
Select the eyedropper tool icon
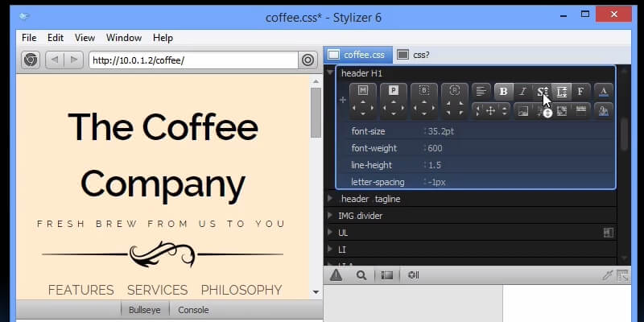coord(608,275)
